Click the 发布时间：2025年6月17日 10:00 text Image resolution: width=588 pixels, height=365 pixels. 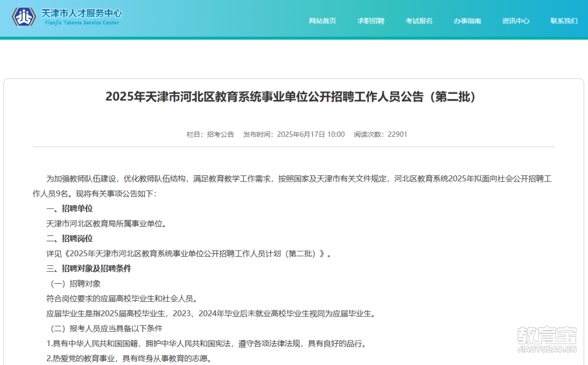coord(293,135)
